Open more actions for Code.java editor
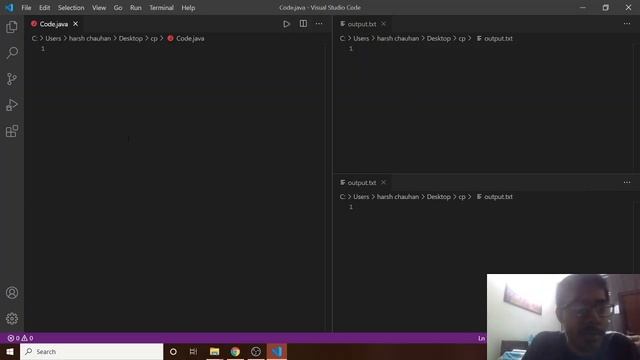Viewport: 640px width, 360px height. point(319,24)
